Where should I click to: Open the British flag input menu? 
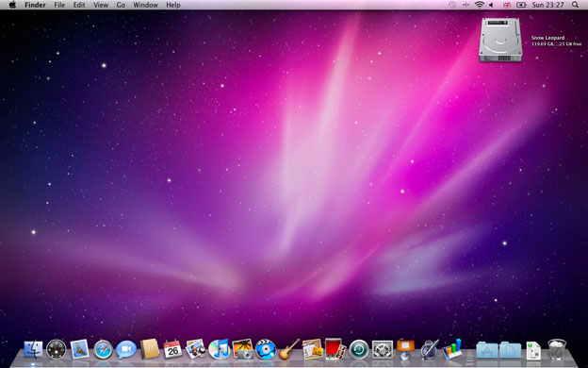click(507, 5)
